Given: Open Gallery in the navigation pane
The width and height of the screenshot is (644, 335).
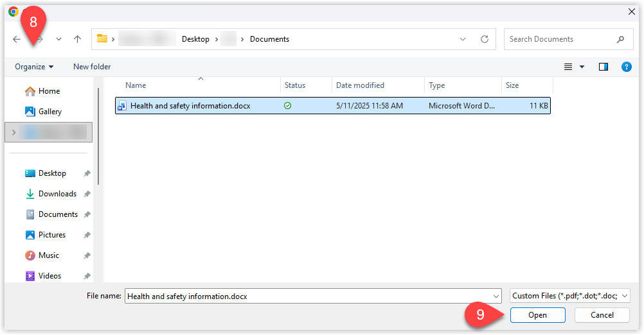Looking at the screenshot, I should [44, 112].
